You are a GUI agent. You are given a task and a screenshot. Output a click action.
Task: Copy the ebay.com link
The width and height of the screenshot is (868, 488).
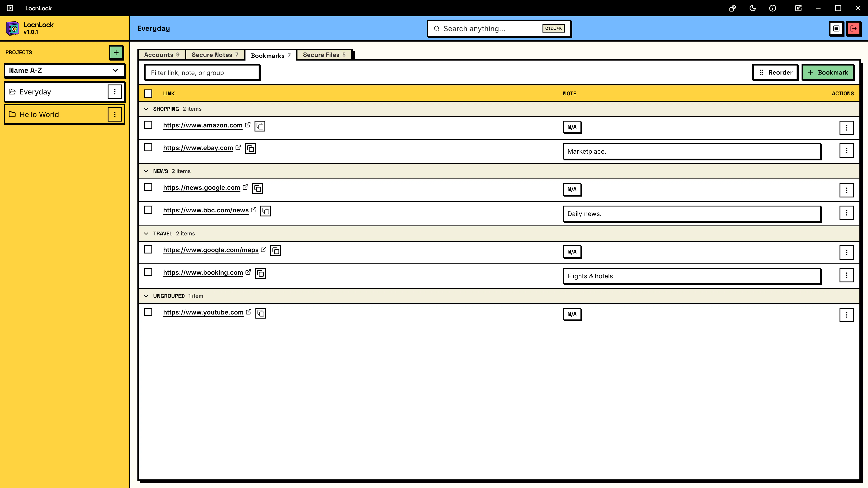coord(250,148)
